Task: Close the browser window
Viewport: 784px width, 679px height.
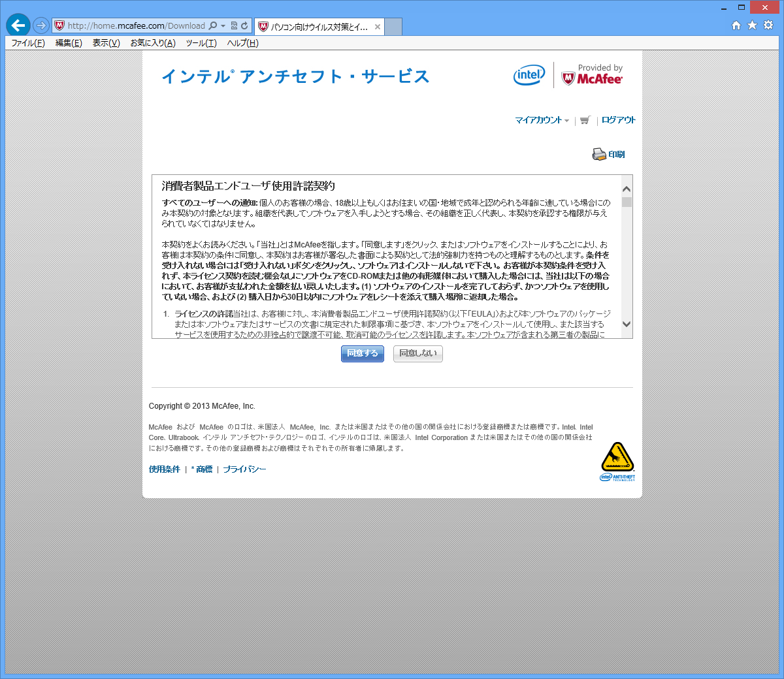Action: coord(764,8)
